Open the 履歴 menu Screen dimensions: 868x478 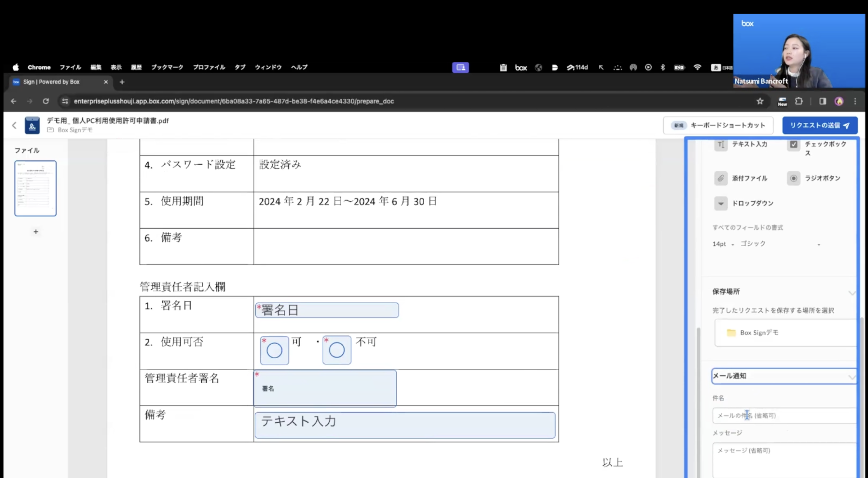[136, 67]
